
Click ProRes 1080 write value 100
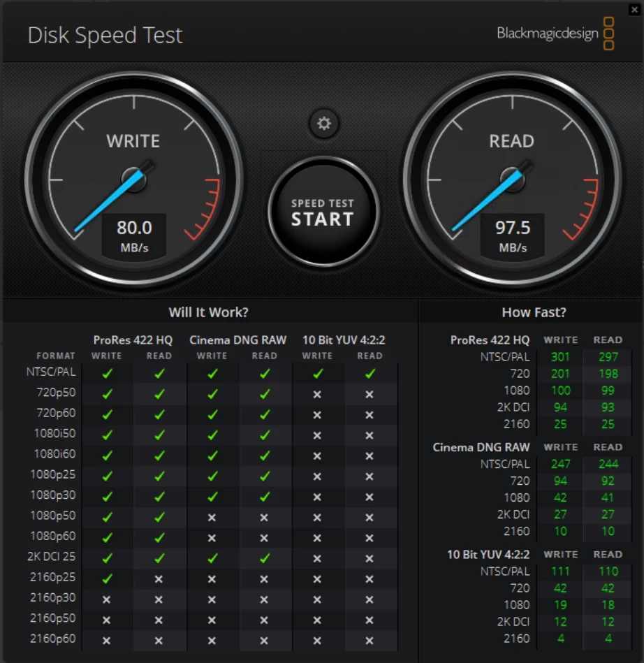(561, 391)
